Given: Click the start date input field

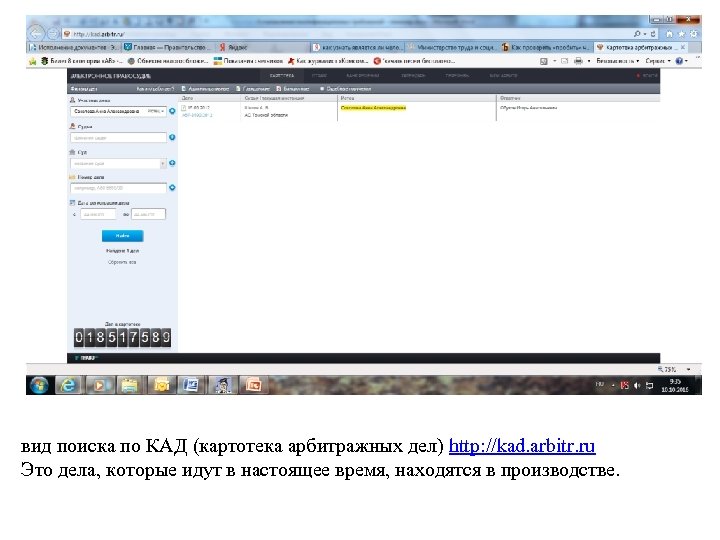Looking at the screenshot, I should coord(98,214).
